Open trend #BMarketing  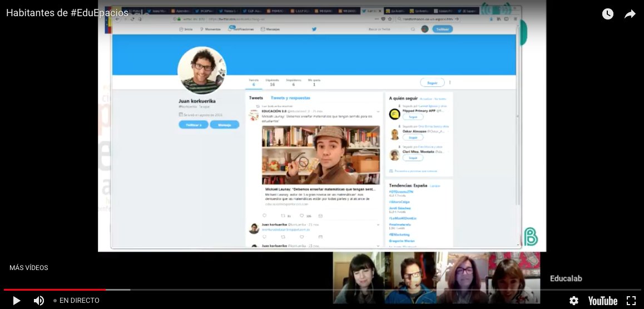coord(399,234)
